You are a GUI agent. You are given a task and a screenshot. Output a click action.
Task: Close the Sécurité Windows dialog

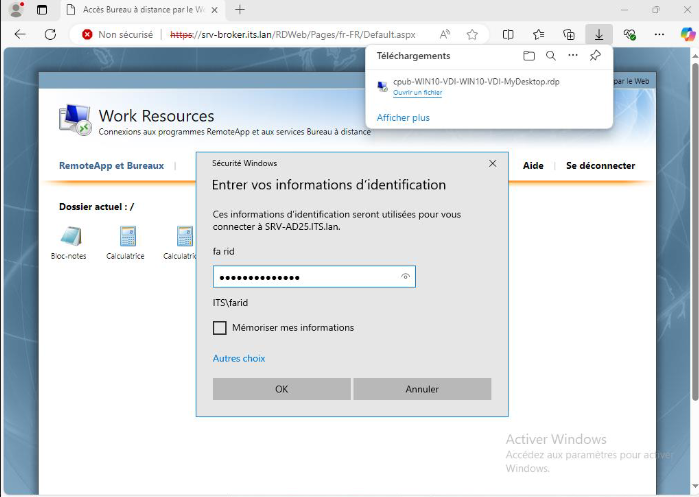coord(493,164)
